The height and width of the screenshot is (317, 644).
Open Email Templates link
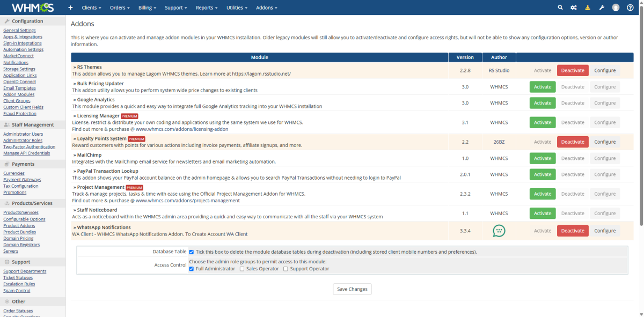pos(19,88)
